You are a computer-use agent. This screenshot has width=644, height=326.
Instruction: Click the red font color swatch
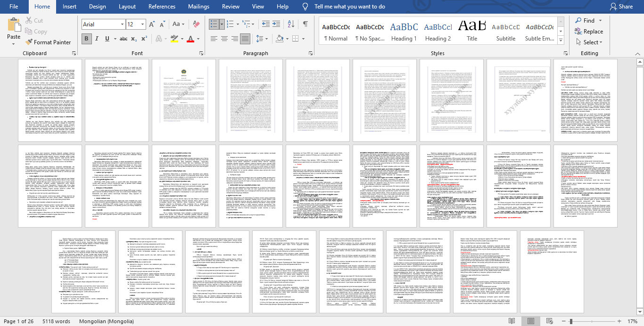click(190, 39)
